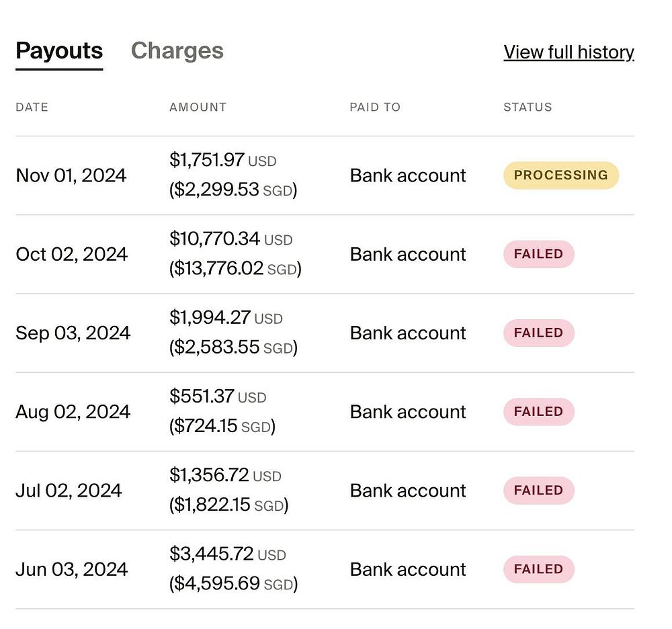Click the $10,770.34 USD payout amount

tap(230, 239)
